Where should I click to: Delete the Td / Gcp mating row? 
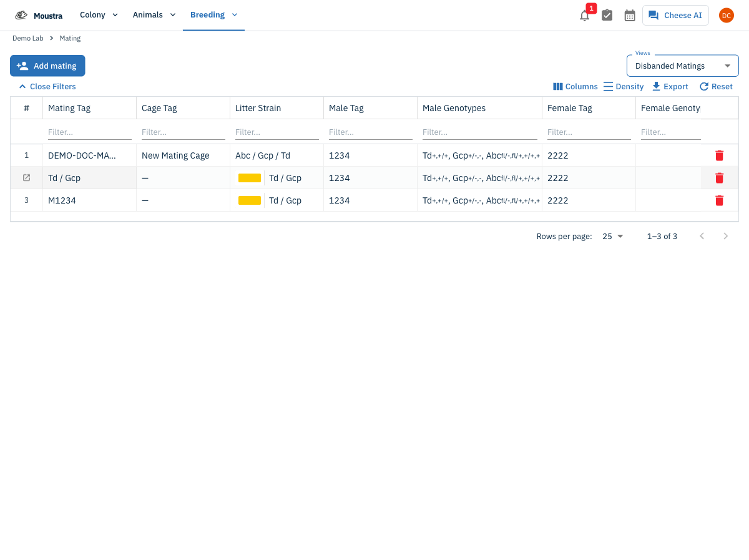point(719,178)
